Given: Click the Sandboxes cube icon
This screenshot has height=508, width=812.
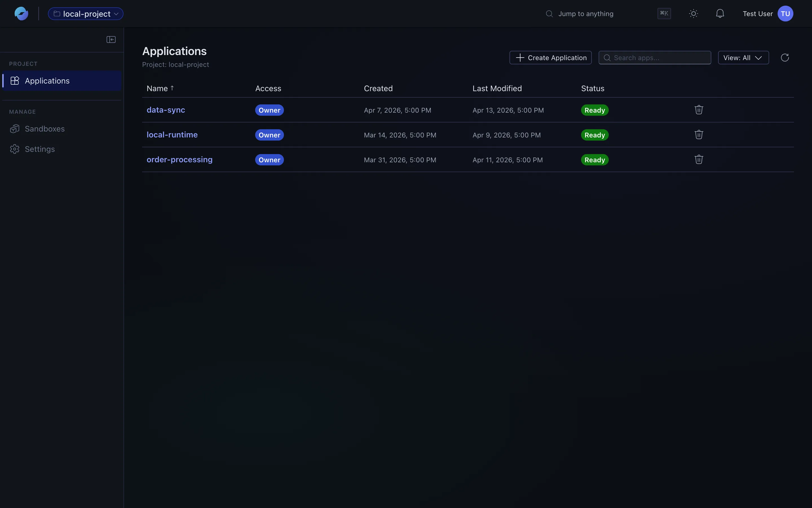Looking at the screenshot, I should tap(15, 129).
